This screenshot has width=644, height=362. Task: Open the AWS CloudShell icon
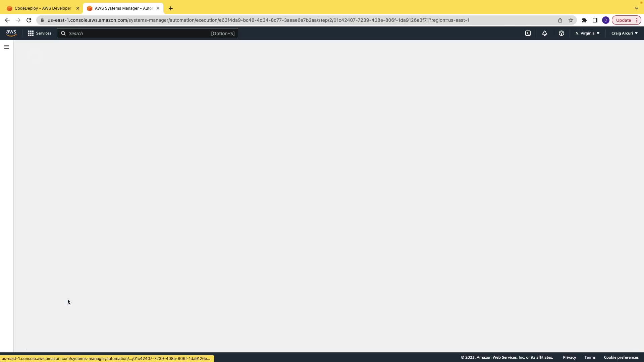[528, 33]
